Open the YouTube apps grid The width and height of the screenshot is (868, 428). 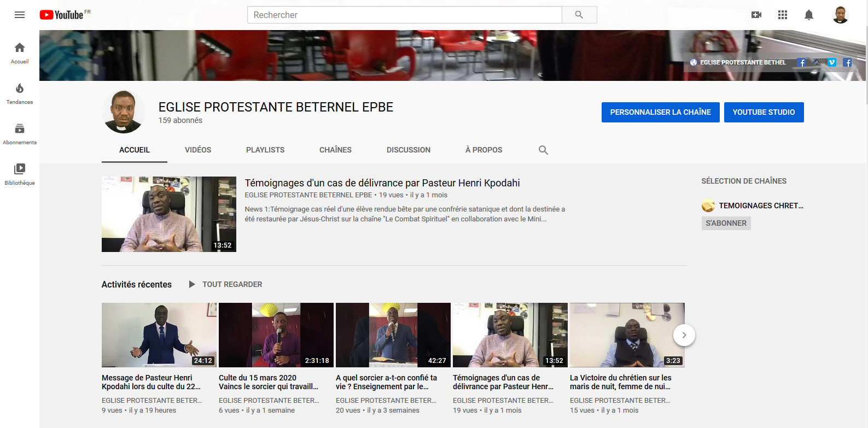[783, 15]
